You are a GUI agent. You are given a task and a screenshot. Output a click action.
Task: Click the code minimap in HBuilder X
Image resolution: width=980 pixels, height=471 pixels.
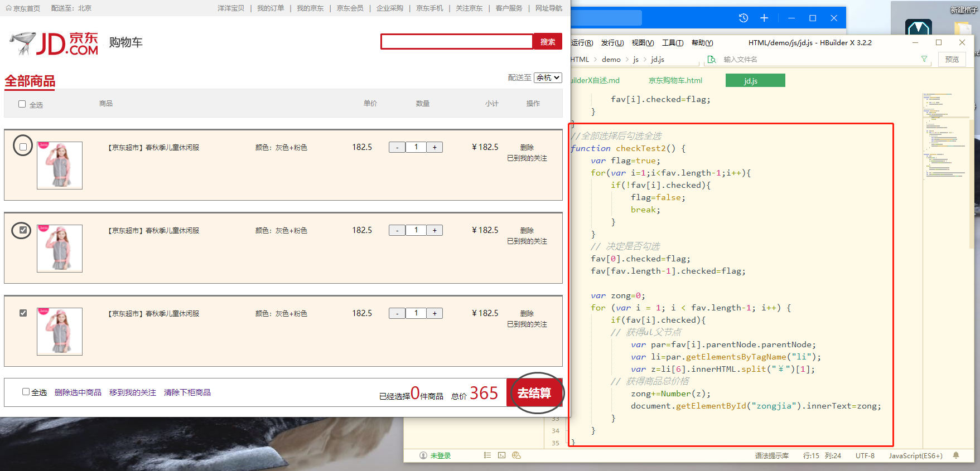click(x=946, y=137)
